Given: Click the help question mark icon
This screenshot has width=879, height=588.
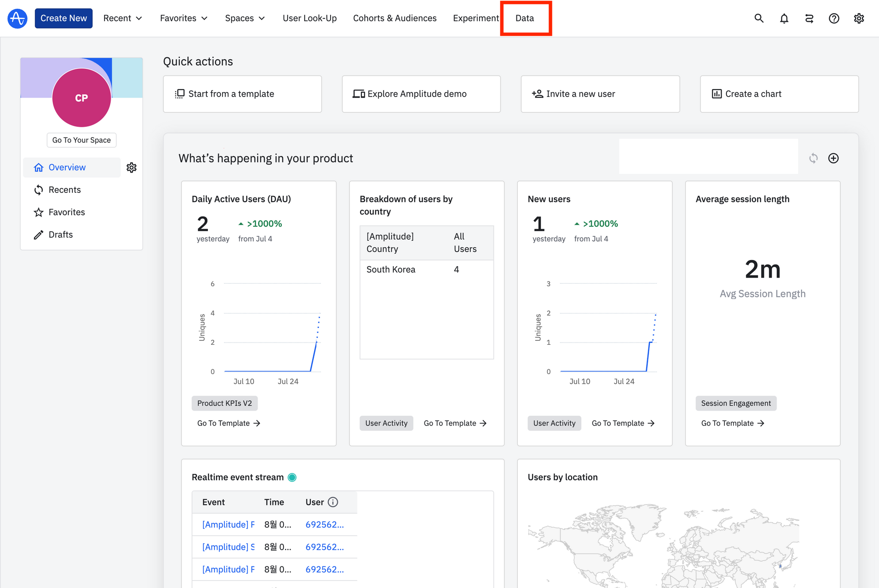Looking at the screenshot, I should click(834, 18).
